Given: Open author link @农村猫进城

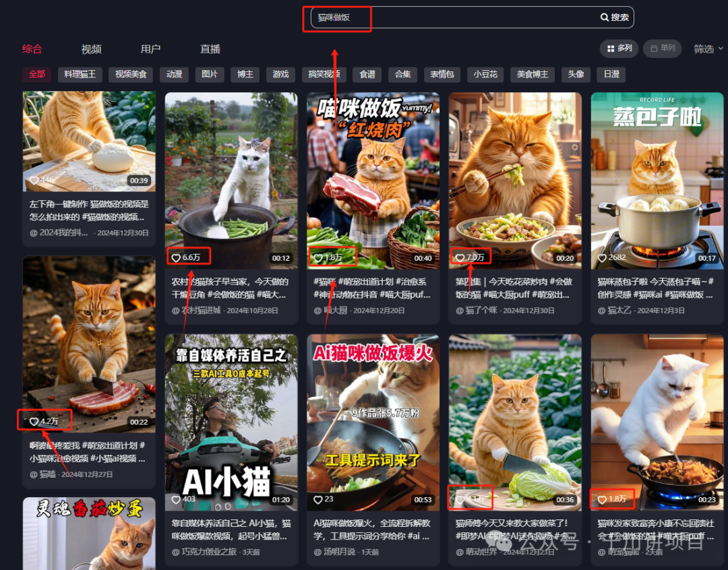Looking at the screenshot, I should tap(196, 310).
